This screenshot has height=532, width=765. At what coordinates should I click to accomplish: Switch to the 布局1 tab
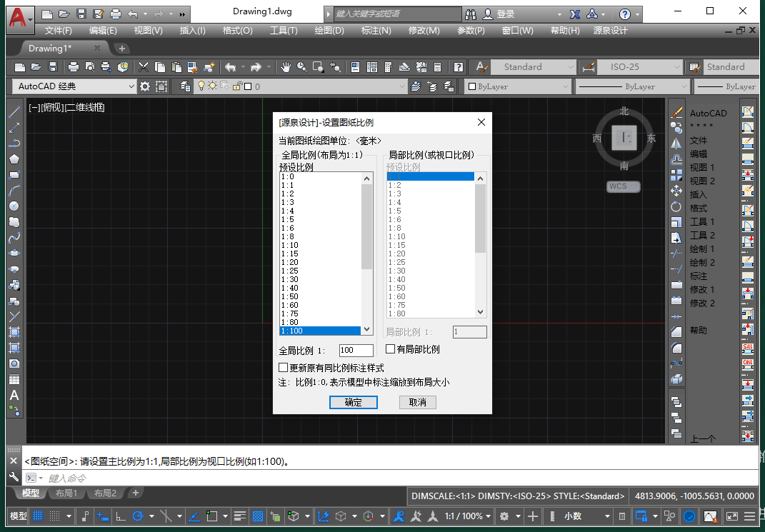click(x=66, y=493)
